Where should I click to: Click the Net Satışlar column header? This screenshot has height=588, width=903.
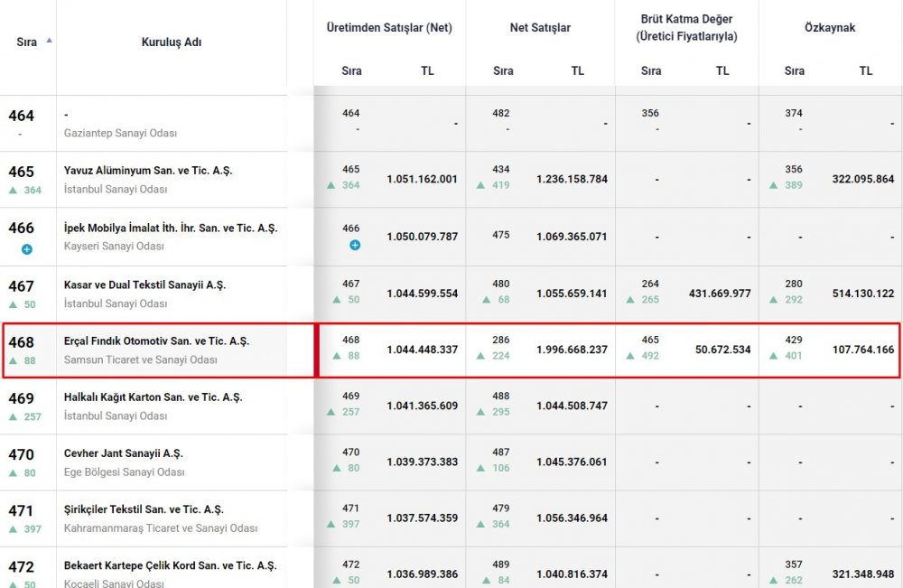click(x=540, y=28)
